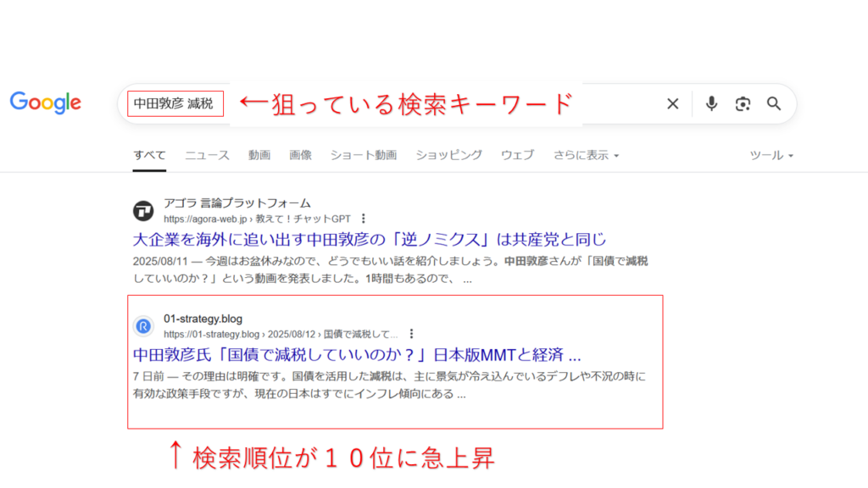Switch to the ショート動画 tab

(x=364, y=155)
